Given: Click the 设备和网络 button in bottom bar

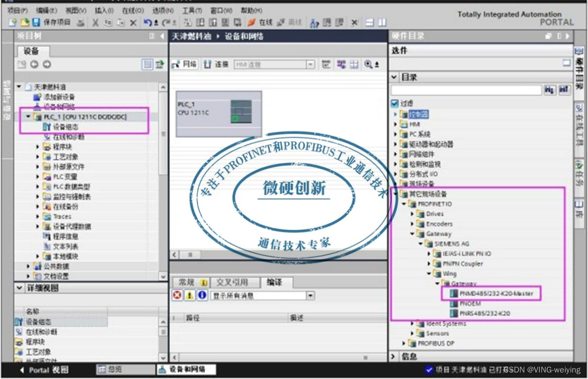Looking at the screenshot, I should point(186,370).
